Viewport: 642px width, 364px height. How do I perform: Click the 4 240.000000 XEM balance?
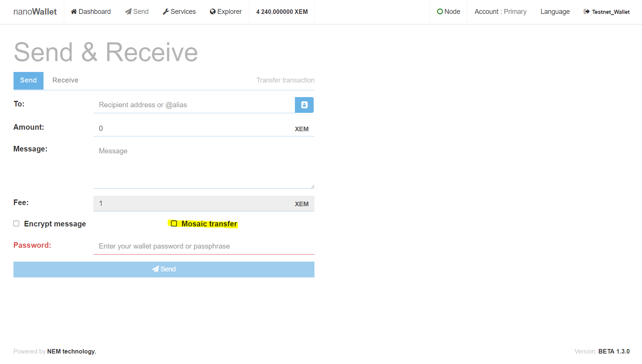(x=282, y=12)
